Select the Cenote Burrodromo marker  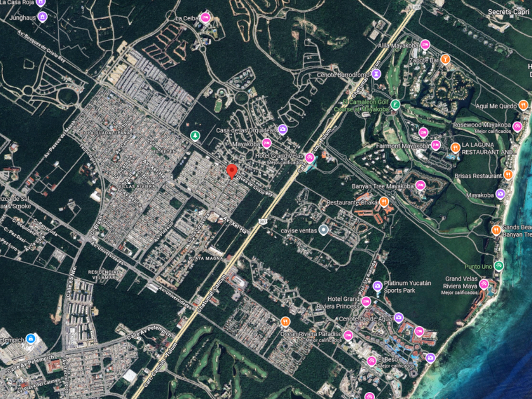376,74
